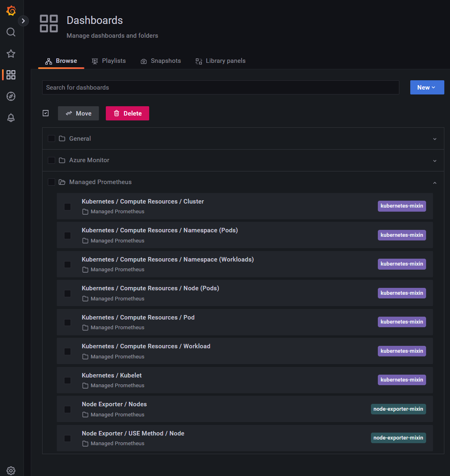Screen dimensions: 450x476
Task: Open the search icon in the sidebar
Action: coord(11,32)
